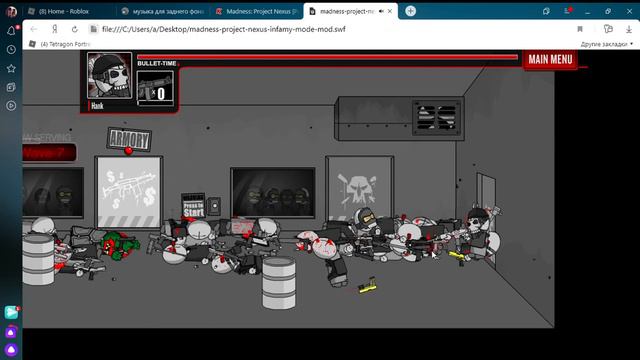Open the tab groups icon in title bar
This screenshot has height=360, width=640.
[546, 11]
